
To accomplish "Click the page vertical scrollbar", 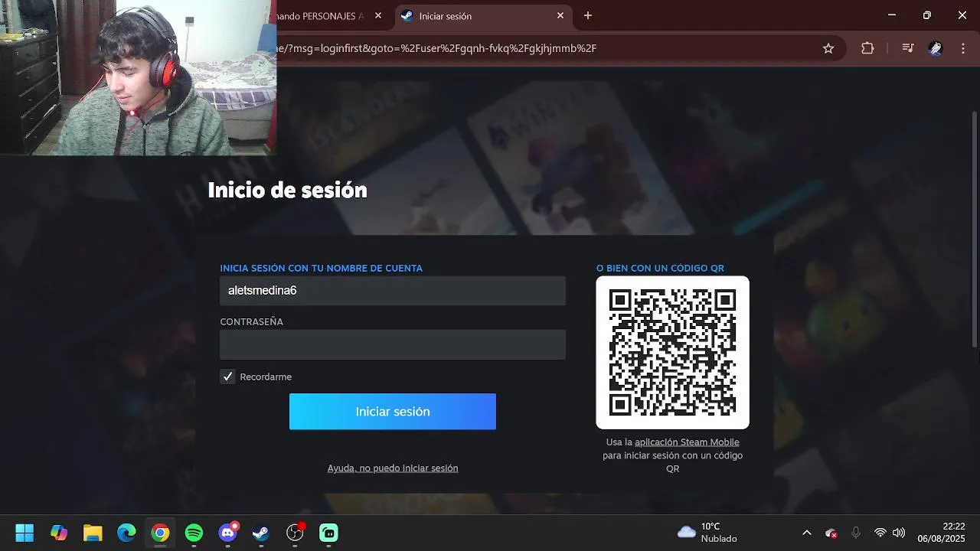I will [x=975, y=230].
